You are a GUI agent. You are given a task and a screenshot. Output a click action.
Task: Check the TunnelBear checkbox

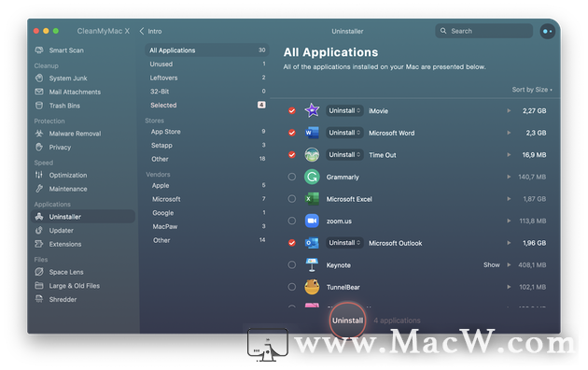[x=292, y=287]
